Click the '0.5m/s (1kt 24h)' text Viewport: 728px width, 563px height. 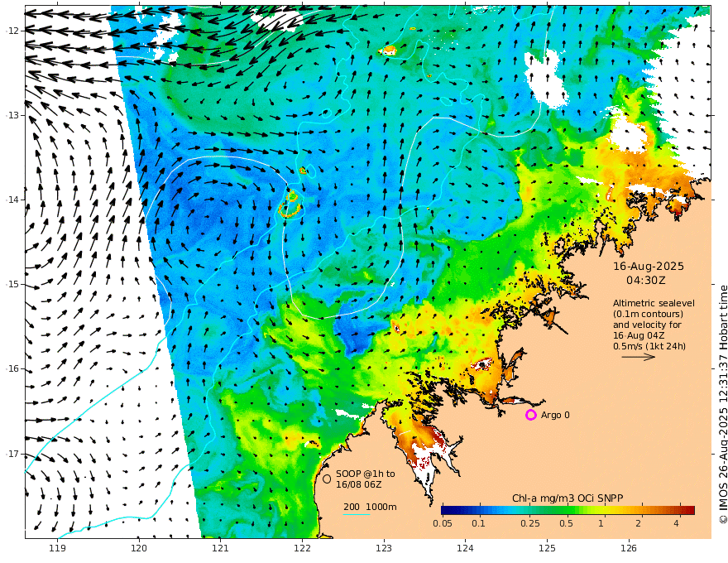[649, 346]
